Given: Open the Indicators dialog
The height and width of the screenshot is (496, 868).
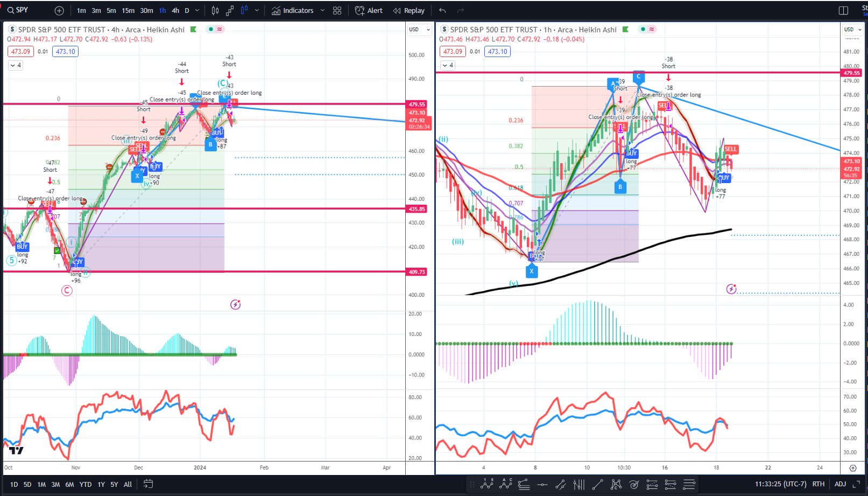Looking at the screenshot, I should (x=292, y=11).
